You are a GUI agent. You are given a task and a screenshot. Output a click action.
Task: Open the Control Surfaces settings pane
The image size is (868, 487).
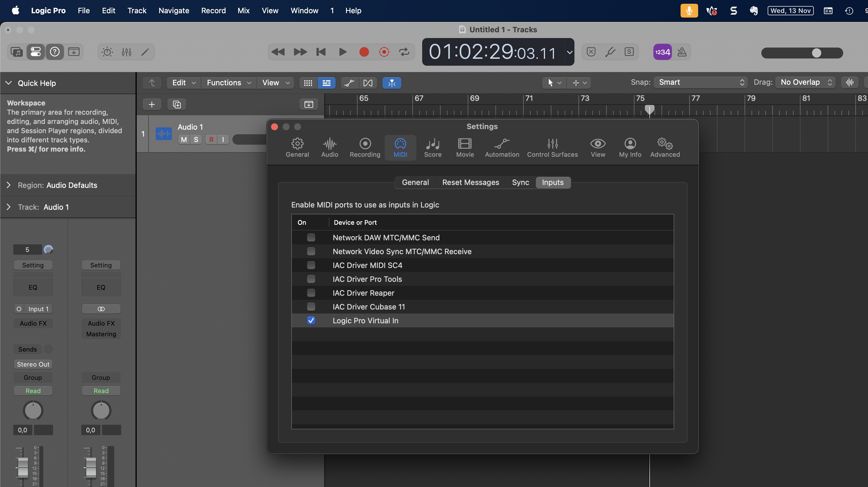coord(552,148)
